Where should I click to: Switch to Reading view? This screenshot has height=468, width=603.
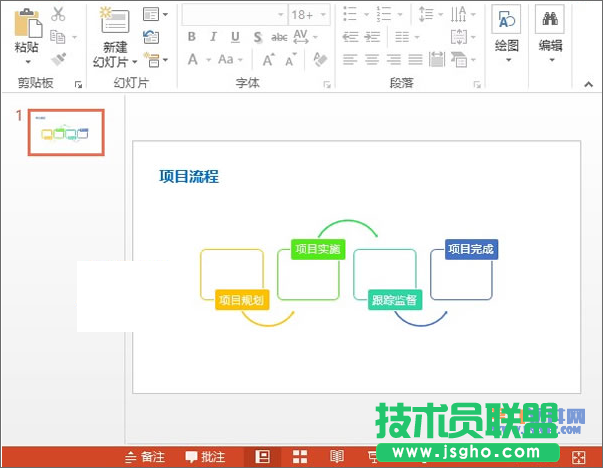[x=337, y=457]
